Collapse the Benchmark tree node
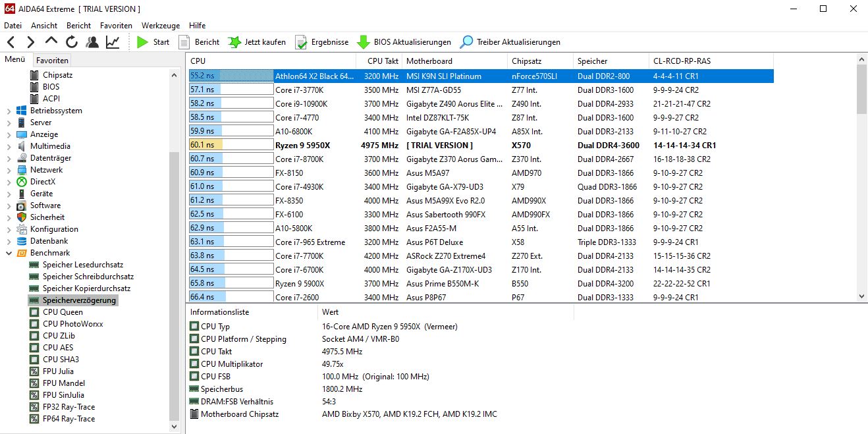This screenshot has width=868, height=434. (x=9, y=253)
